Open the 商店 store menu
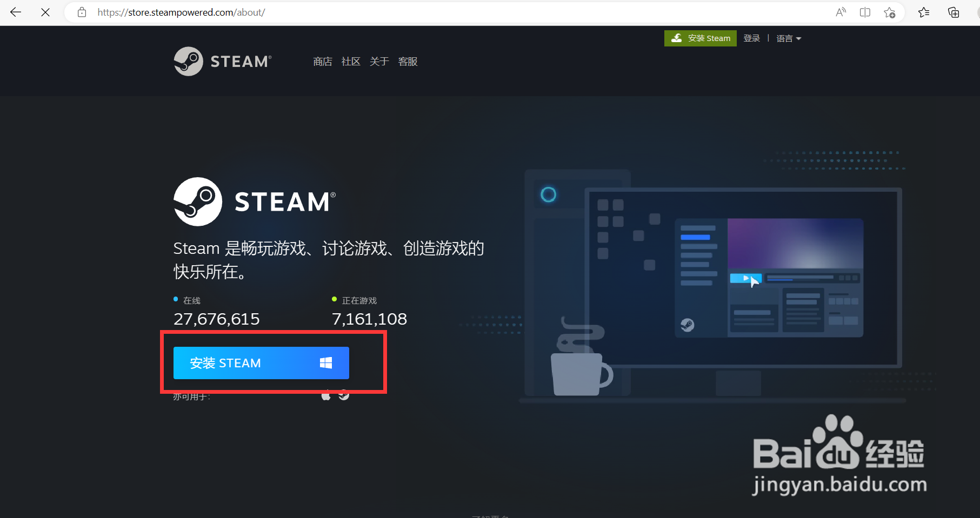The width and height of the screenshot is (980, 518). coord(323,62)
